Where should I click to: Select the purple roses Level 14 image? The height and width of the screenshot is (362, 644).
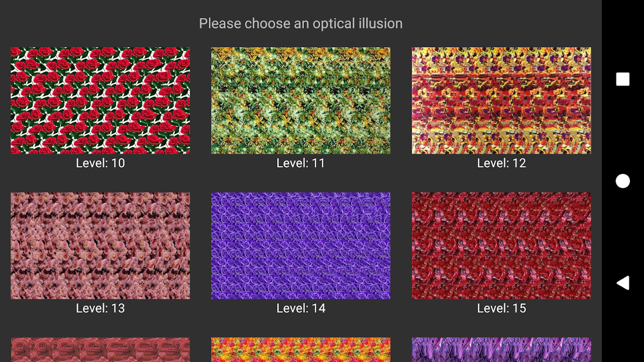(x=301, y=246)
